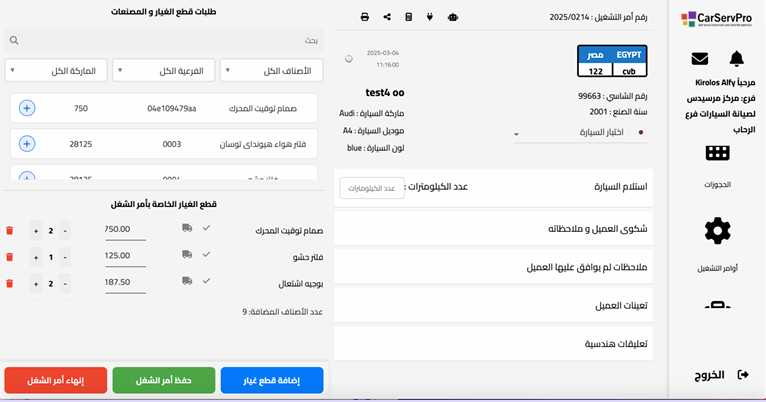766x402 pixels.
Task: Edit price 750.00 field
Action: point(125,230)
